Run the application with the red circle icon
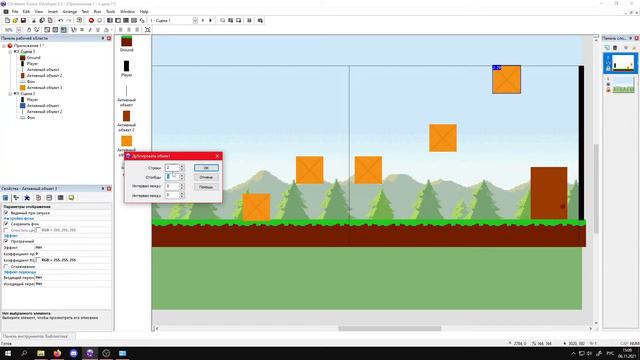Image resolution: width=640 pixels, height=360 pixels. [91, 20]
